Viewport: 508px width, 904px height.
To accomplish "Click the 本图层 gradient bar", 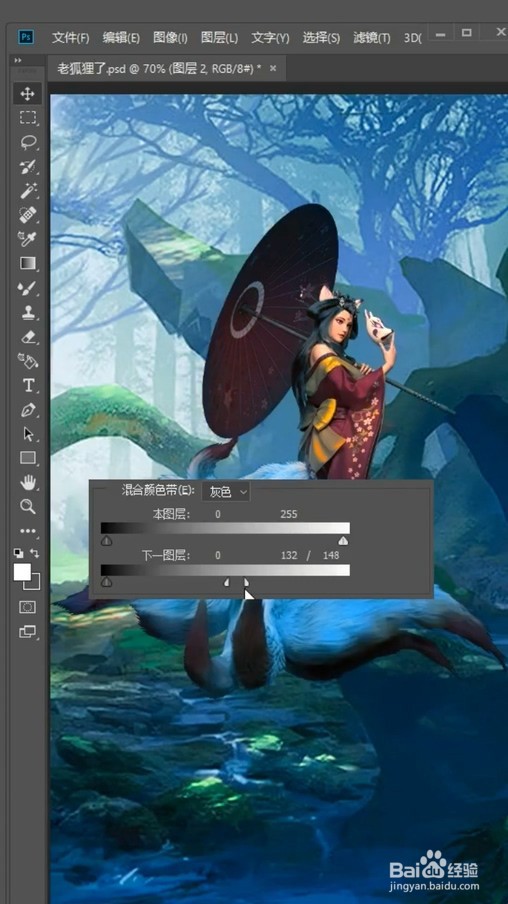I will pos(225,528).
